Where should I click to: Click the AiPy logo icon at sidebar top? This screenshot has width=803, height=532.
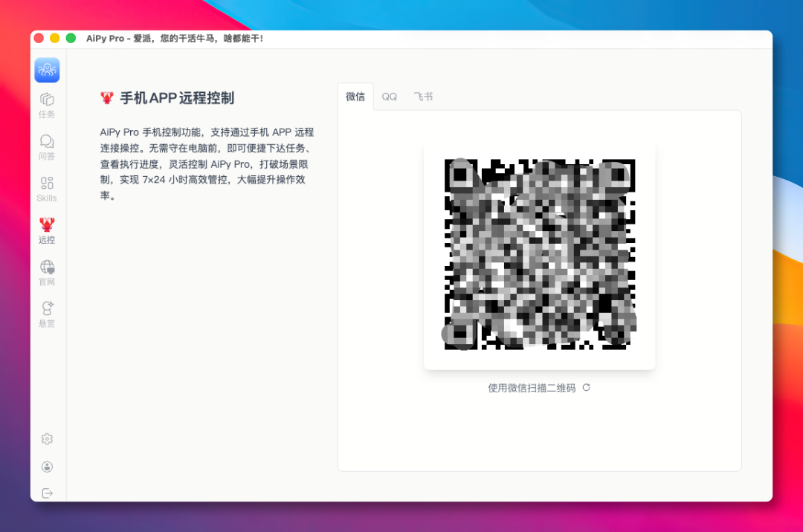[46, 70]
